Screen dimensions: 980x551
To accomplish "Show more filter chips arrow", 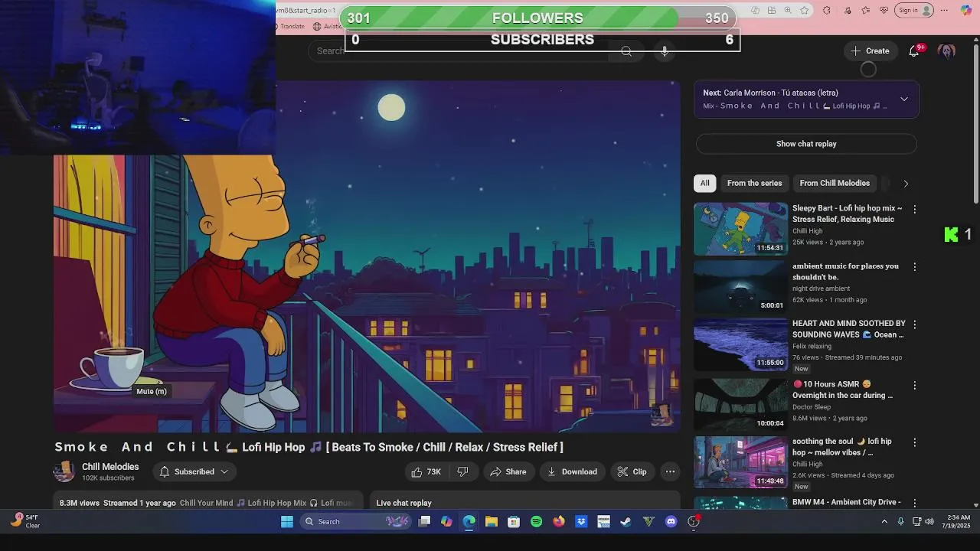I will 906,184.
